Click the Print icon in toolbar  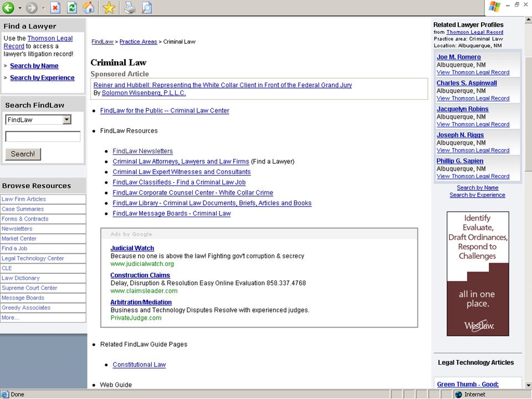(x=130, y=7)
